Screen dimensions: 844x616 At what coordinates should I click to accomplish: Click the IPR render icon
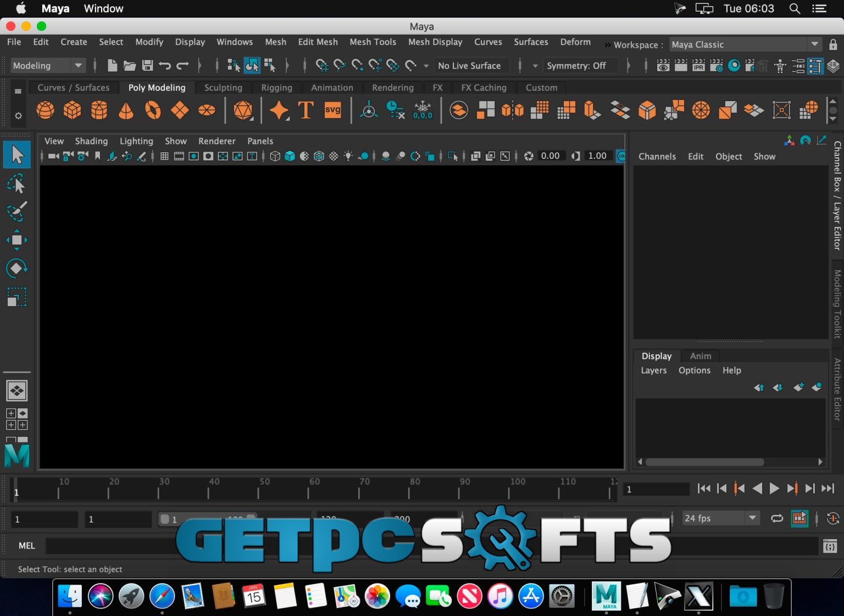[x=698, y=66]
